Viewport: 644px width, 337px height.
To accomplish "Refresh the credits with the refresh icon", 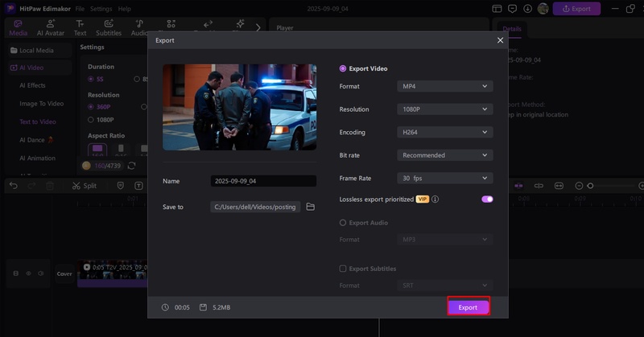I will (x=131, y=166).
